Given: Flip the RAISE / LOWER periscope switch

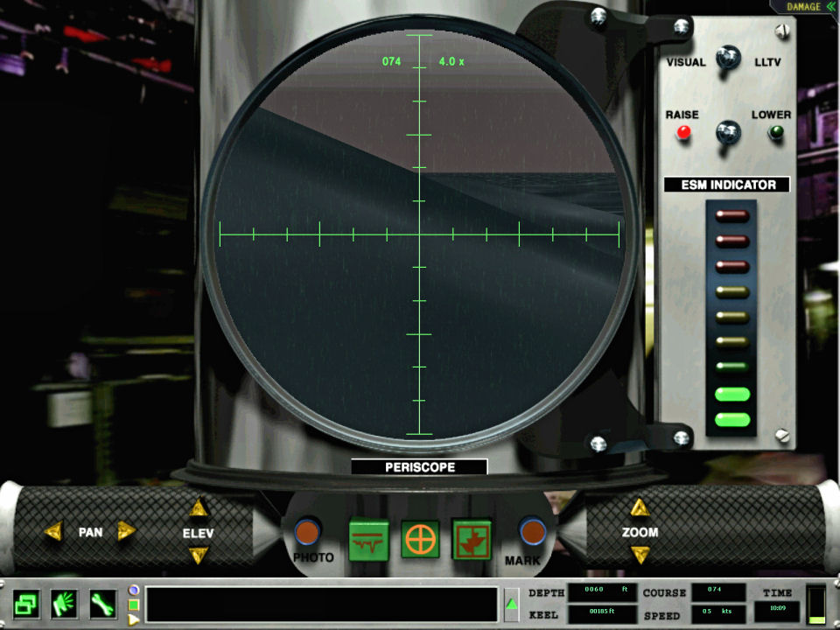Looking at the screenshot, I should [x=727, y=132].
